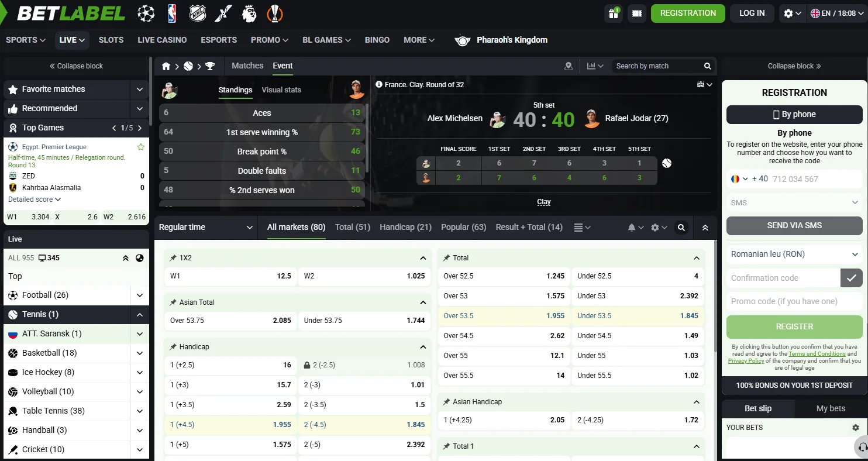Open the Regular time dropdown
Image resolution: width=868 pixels, height=461 pixels.
[206, 228]
